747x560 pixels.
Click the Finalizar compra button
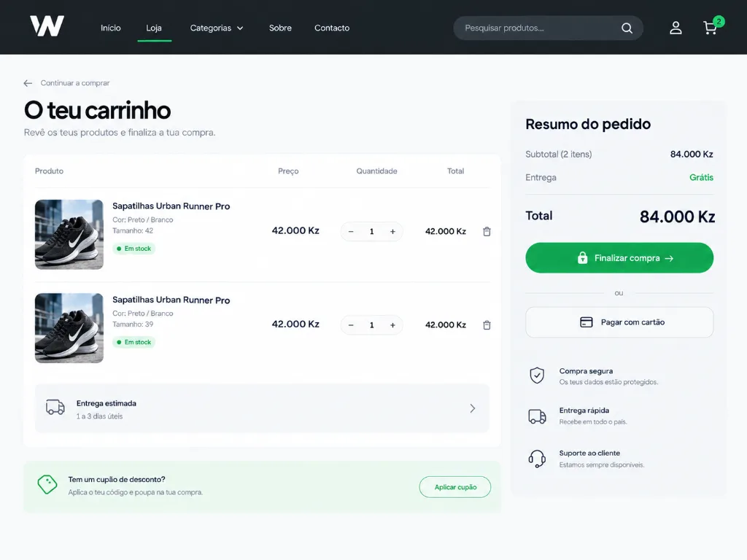(x=619, y=258)
